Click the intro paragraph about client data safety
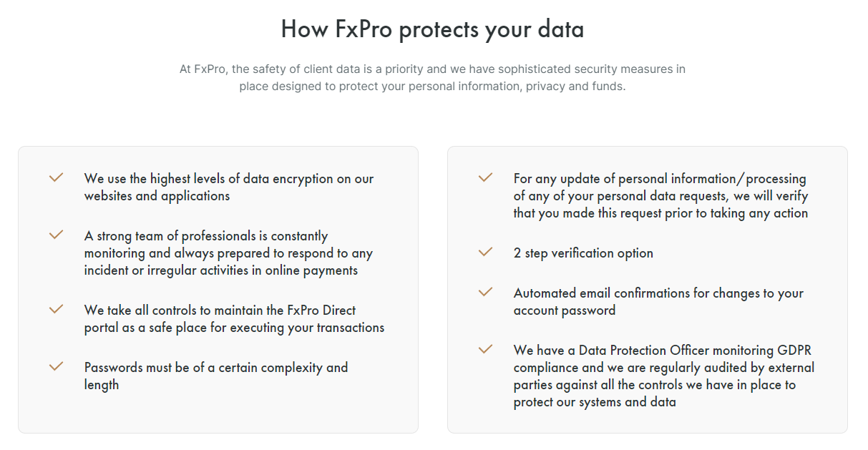 (432, 78)
